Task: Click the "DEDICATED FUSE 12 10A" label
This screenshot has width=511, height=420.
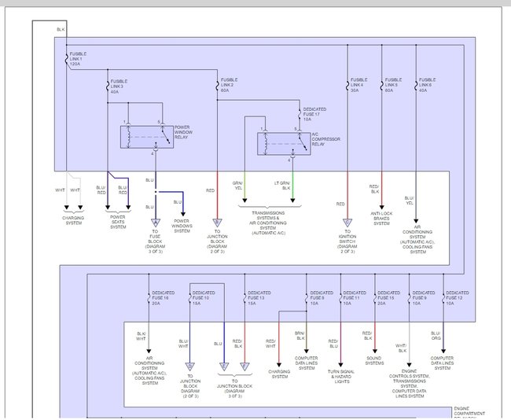Action: tap(458, 298)
